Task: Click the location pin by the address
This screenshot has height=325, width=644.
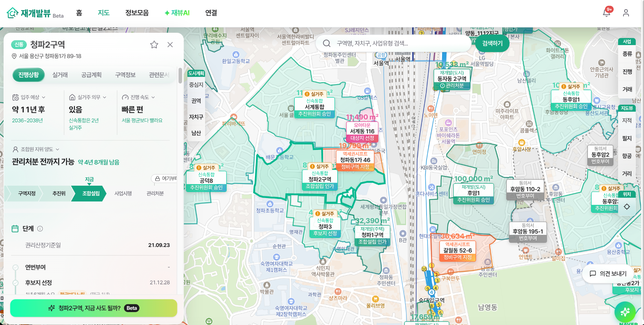Action: tap(14, 56)
